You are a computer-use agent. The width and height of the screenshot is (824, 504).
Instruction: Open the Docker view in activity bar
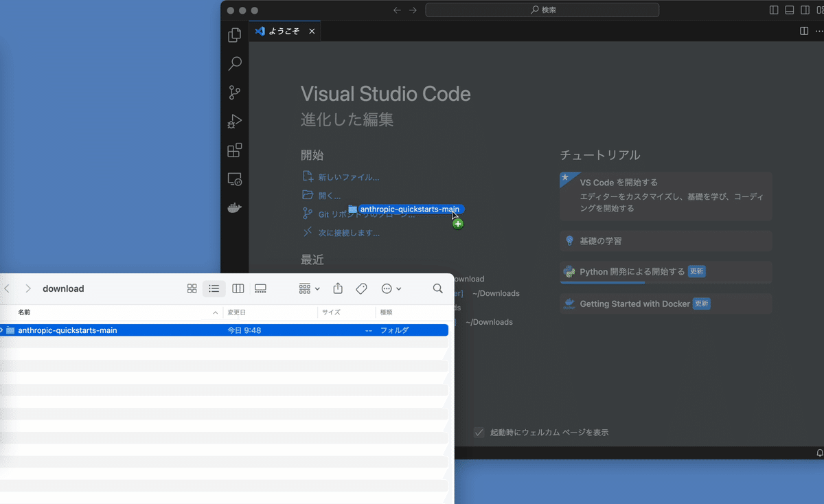[x=235, y=208]
